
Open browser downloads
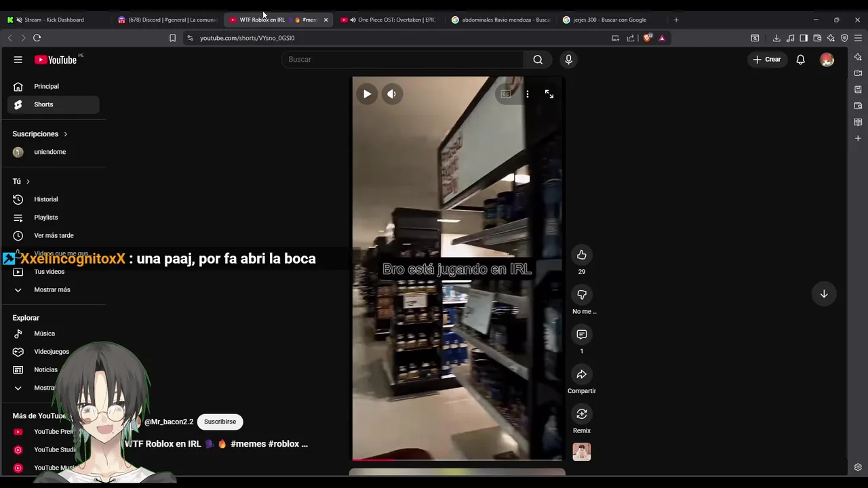(776, 38)
